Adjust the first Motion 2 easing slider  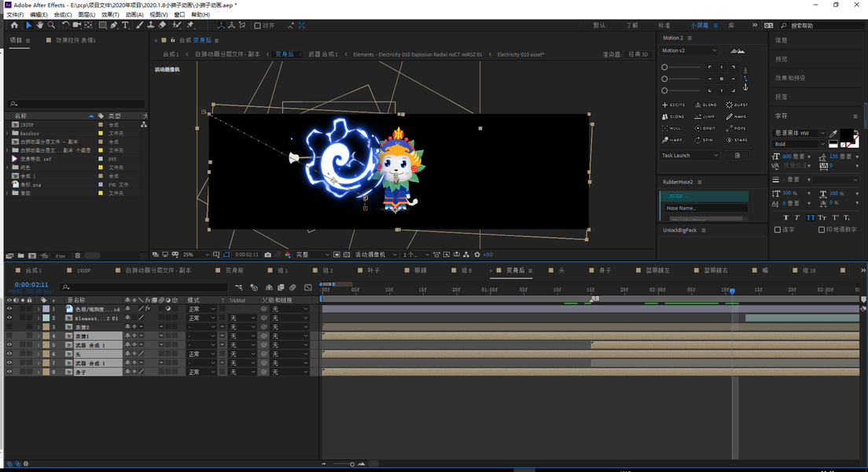point(682,67)
